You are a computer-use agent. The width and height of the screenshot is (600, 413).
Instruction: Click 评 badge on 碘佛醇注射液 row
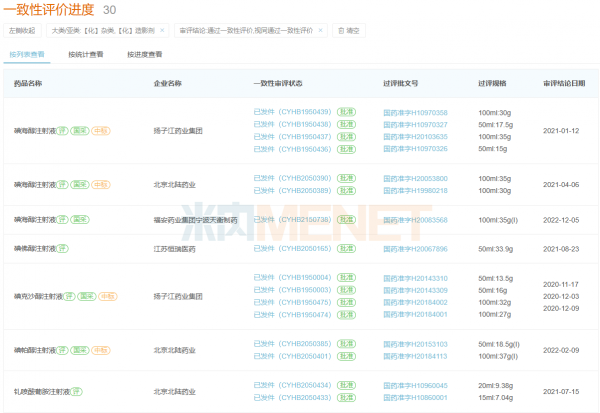click(x=61, y=247)
